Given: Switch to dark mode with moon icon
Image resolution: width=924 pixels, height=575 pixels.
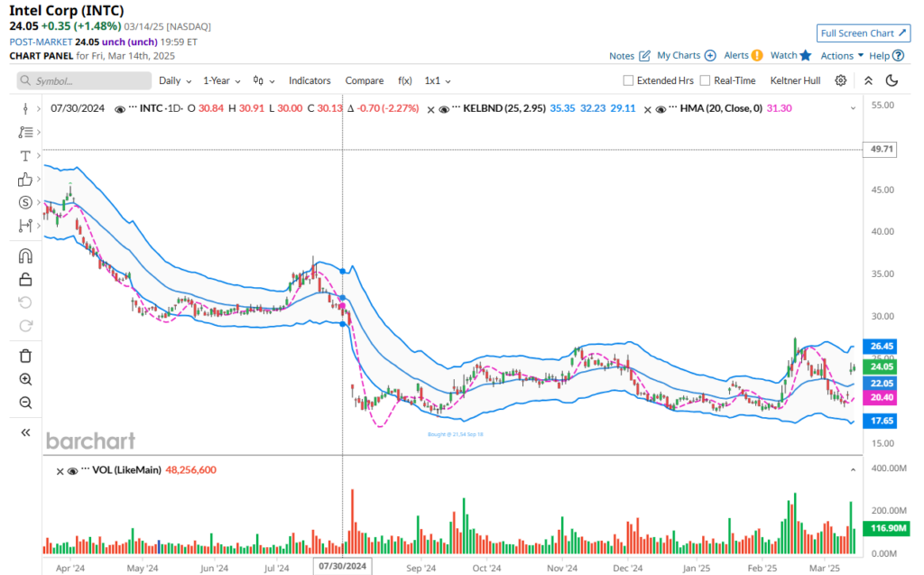Looking at the screenshot, I should (x=892, y=80).
